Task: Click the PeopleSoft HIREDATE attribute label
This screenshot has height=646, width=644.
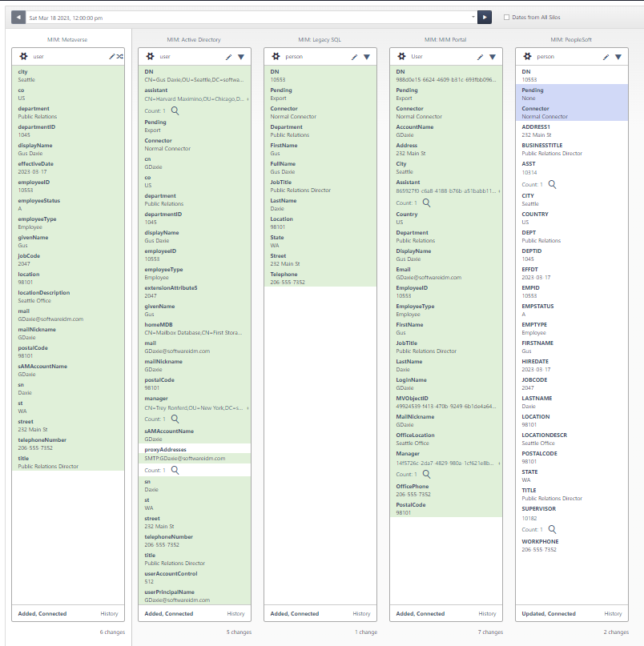Action: 535,361
